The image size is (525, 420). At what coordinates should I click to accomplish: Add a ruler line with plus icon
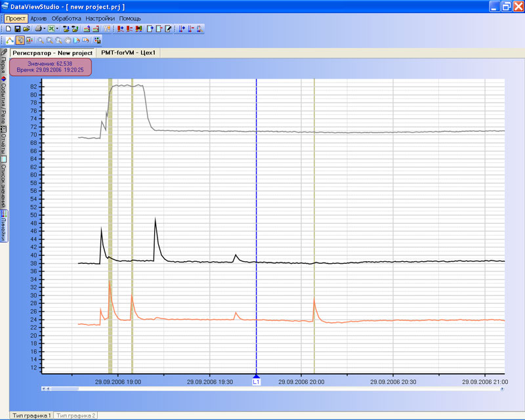pos(182,29)
